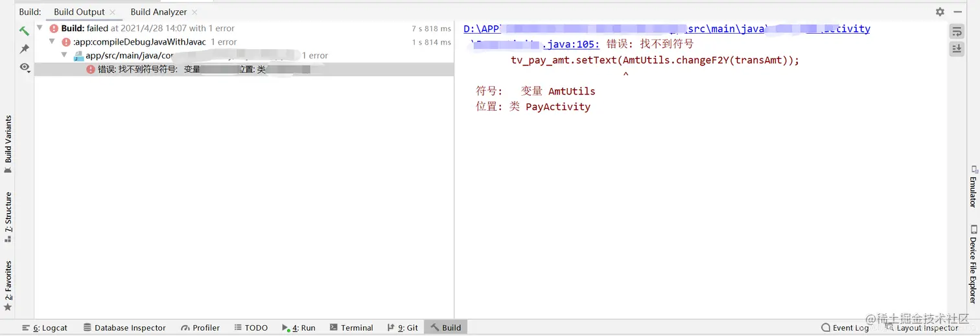Screen dimensions: 980x336
Task: Open the Terminal tool window
Action: 351,328
